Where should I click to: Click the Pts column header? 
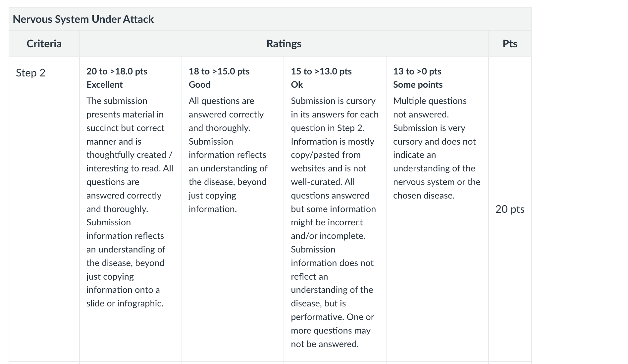(x=510, y=44)
